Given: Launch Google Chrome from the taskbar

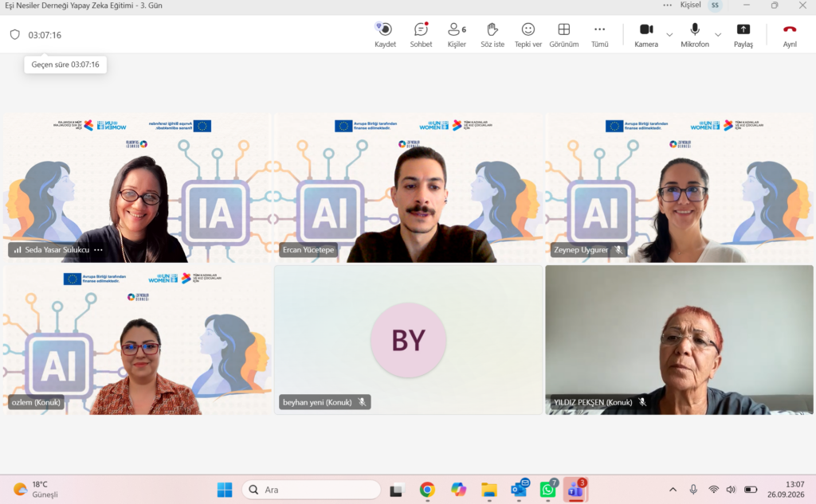Looking at the screenshot, I should click(427, 490).
